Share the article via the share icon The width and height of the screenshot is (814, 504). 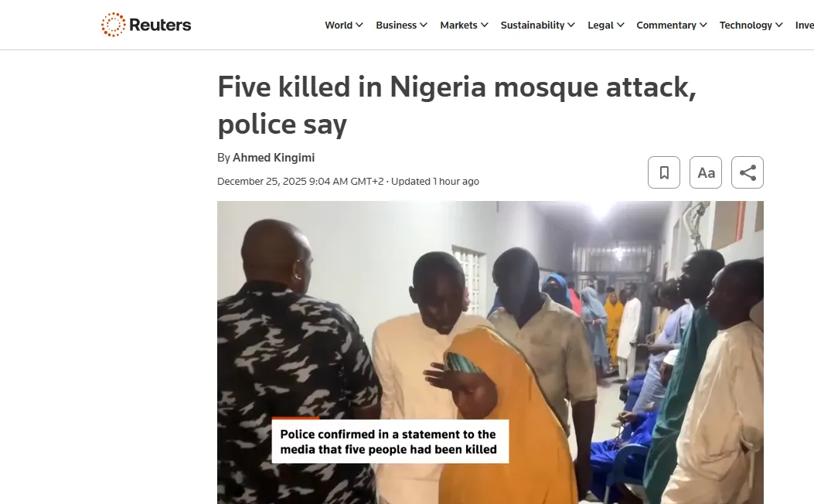point(748,172)
